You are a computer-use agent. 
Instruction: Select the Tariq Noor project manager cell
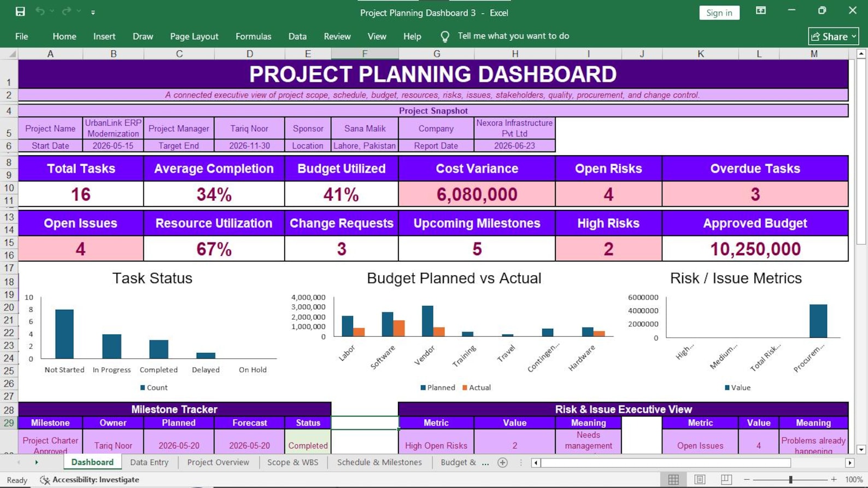[249, 128]
